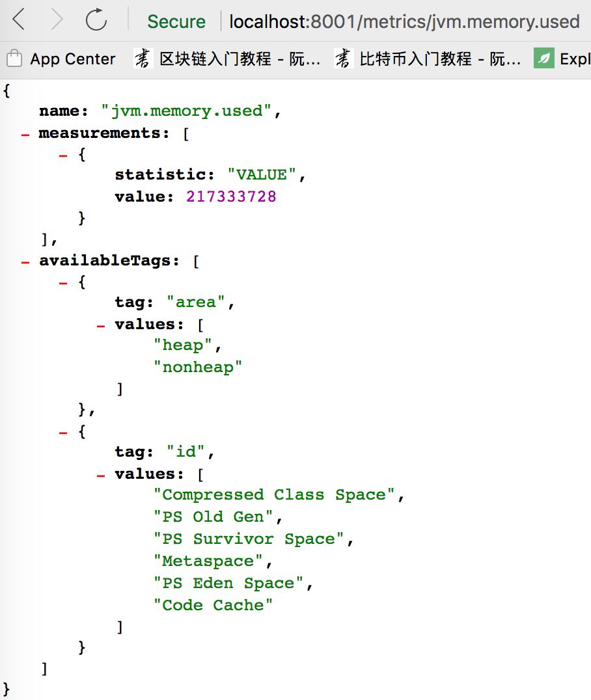This screenshot has height=700, width=591.
Task: Click the Secure label in address bar
Action: [x=176, y=21]
